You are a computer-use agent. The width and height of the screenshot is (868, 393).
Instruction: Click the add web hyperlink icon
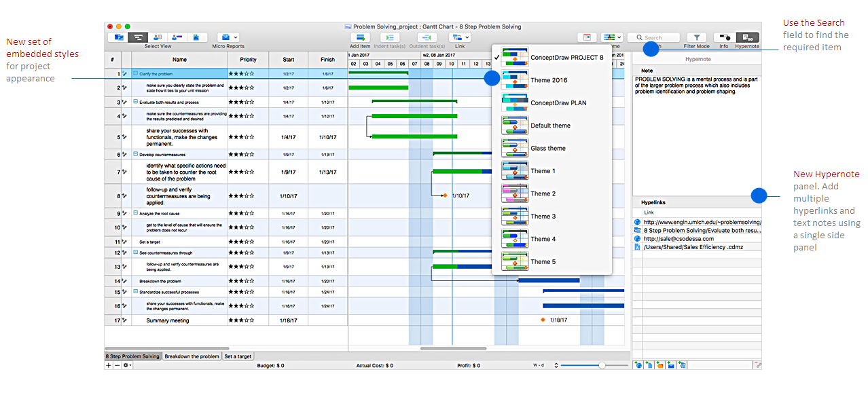638,365
